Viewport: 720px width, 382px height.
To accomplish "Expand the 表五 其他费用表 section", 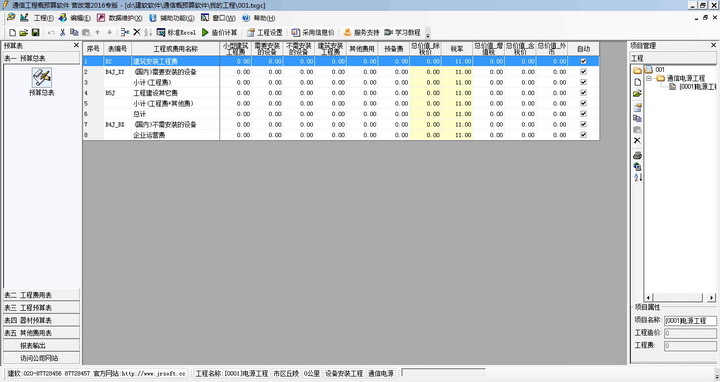I will tap(41, 333).
